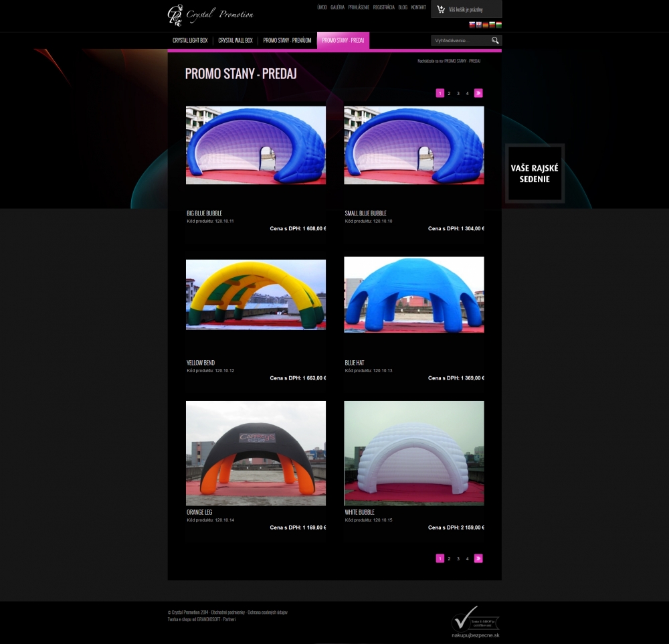Screen dimensions: 669x644
Task: Select CRYSTAL LIGHT BOX category tab
Action: coord(190,41)
